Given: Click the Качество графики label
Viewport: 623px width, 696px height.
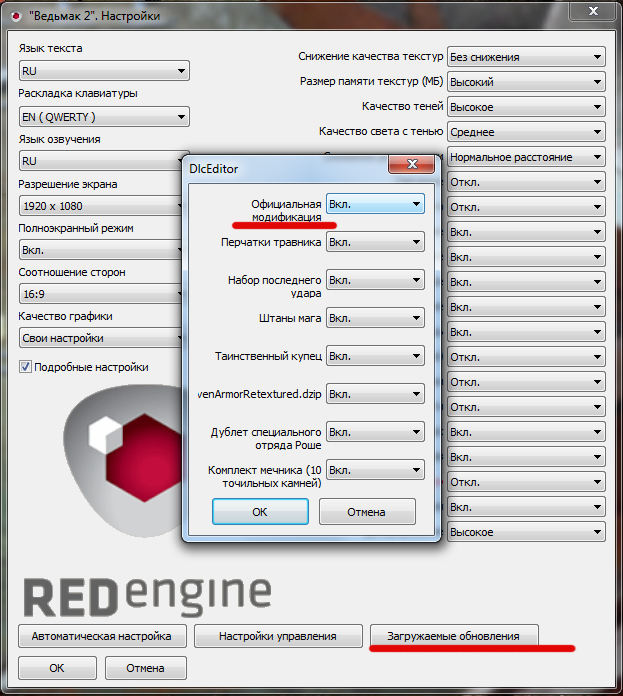Looking at the screenshot, I should coord(65,316).
